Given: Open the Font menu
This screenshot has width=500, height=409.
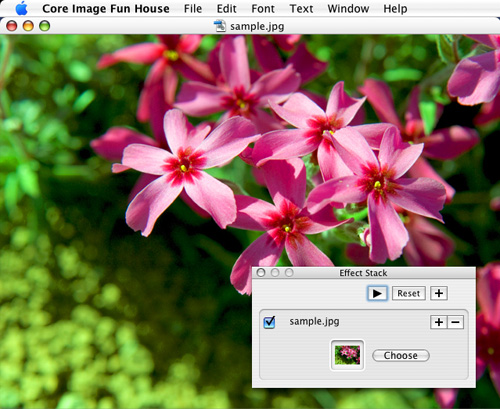Looking at the screenshot, I should 263,8.
